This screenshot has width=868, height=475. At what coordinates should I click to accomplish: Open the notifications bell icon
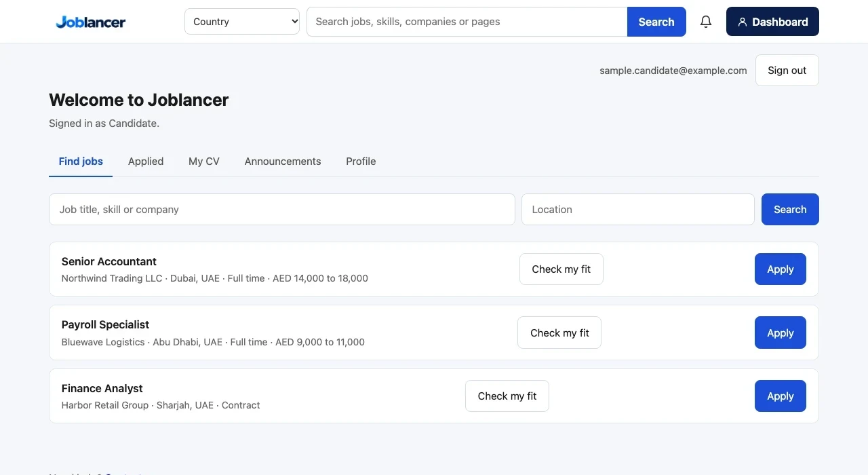click(x=706, y=22)
